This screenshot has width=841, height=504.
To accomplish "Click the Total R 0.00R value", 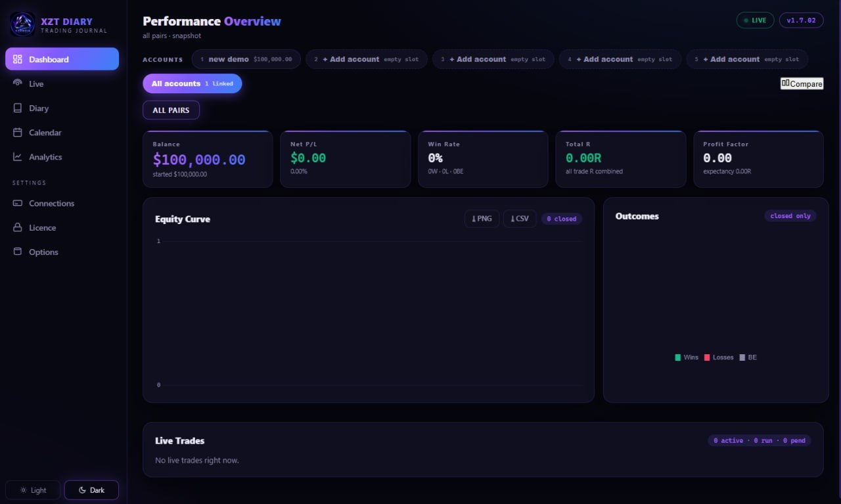I will click(583, 158).
